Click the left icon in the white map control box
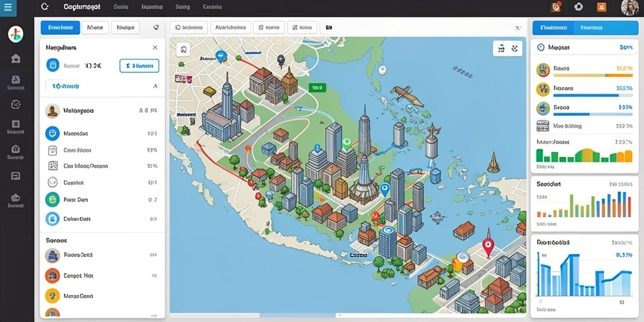644x322 pixels. pyautogui.click(x=501, y=48)
